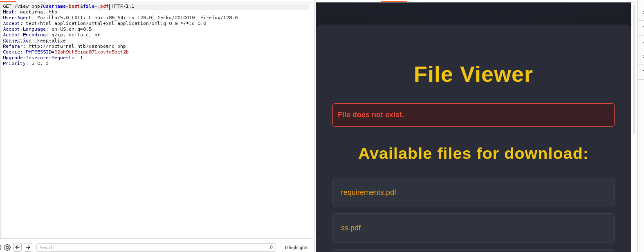The height and width of the screenshot is (252, 644).
Task: Click the Referer dashboard.php header line
Action: (x=64, y=47)
